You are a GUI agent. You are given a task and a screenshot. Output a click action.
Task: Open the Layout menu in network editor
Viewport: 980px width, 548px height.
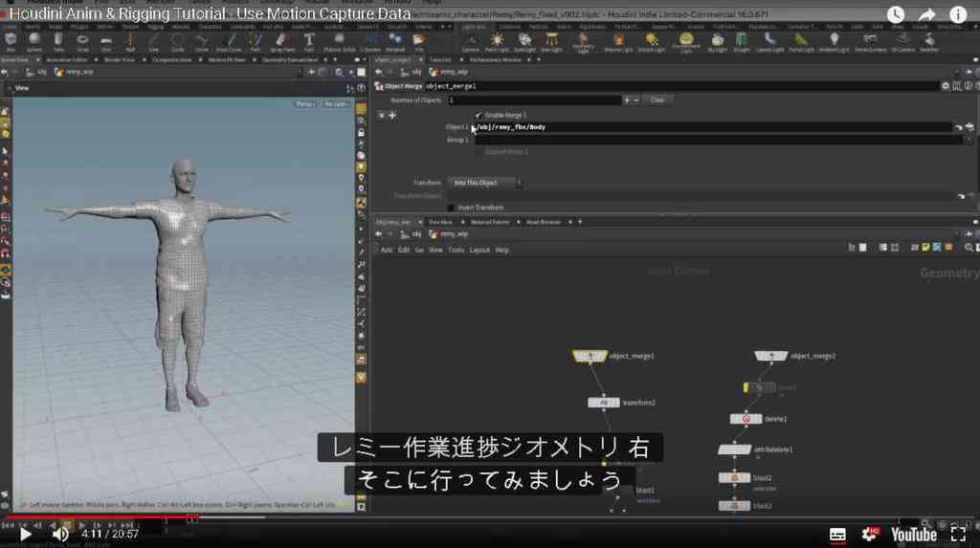(479, 250)
